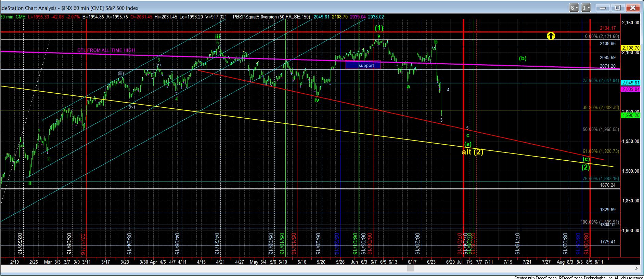Maximize the Chart Analysis window
The image size is (644, 280).
point(618,8)
